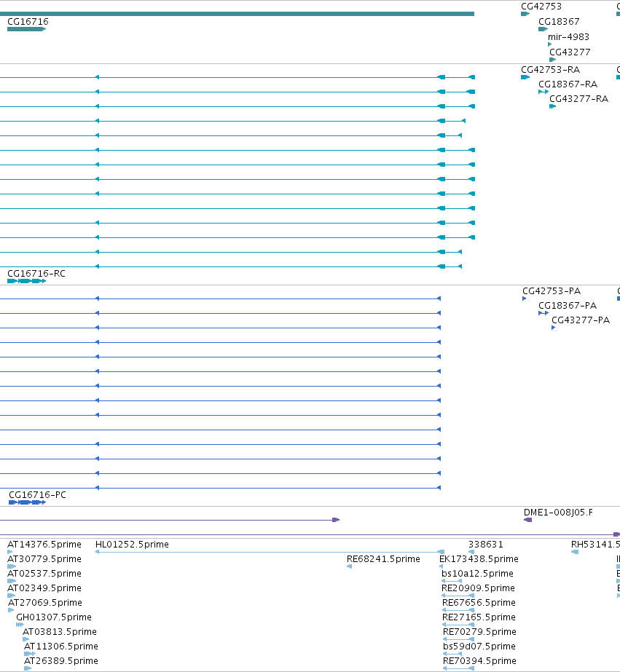The image size is (620, 672).
Task: Click the CG18367 gene arrow glyph
Action: [x=544, y=29]
